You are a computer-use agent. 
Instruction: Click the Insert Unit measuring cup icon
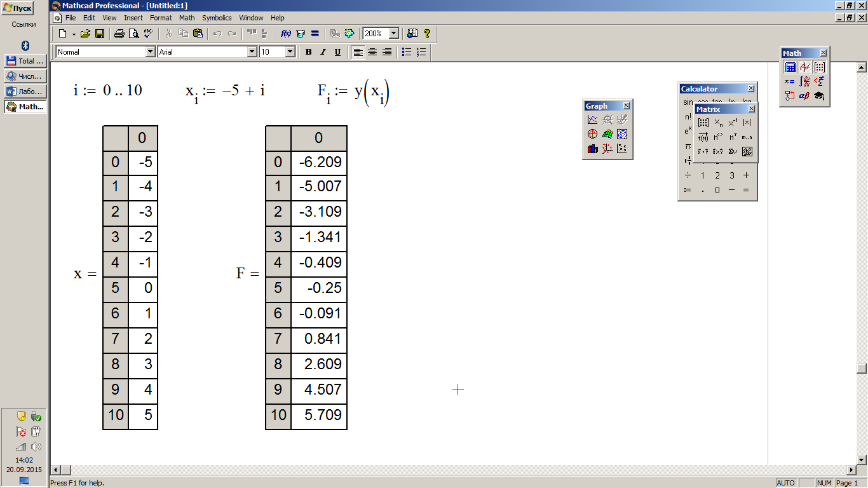click(x=301, y=34)
